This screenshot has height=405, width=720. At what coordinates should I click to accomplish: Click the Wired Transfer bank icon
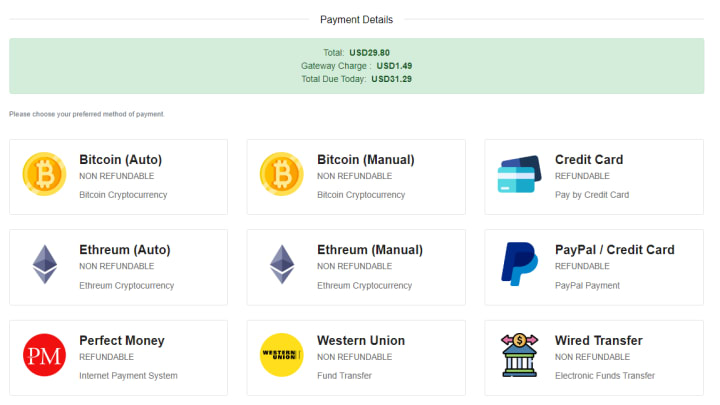pyautogui.click(x=519, y=355)
